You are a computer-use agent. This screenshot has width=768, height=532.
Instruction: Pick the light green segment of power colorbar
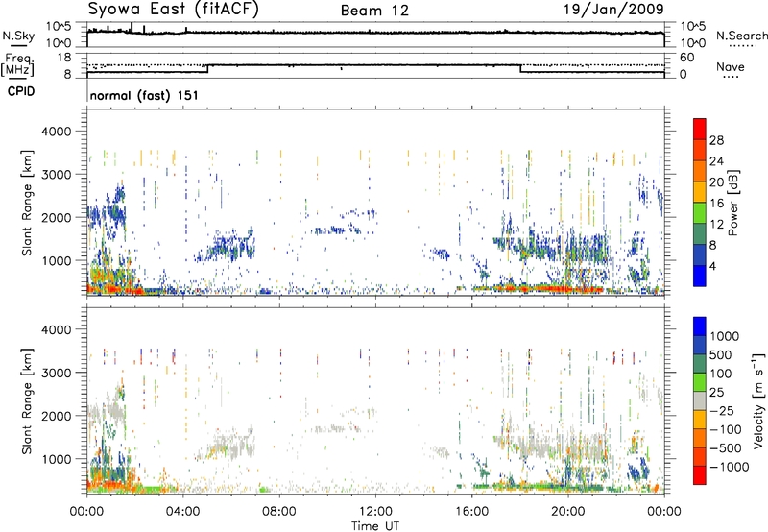click(700, 213)
